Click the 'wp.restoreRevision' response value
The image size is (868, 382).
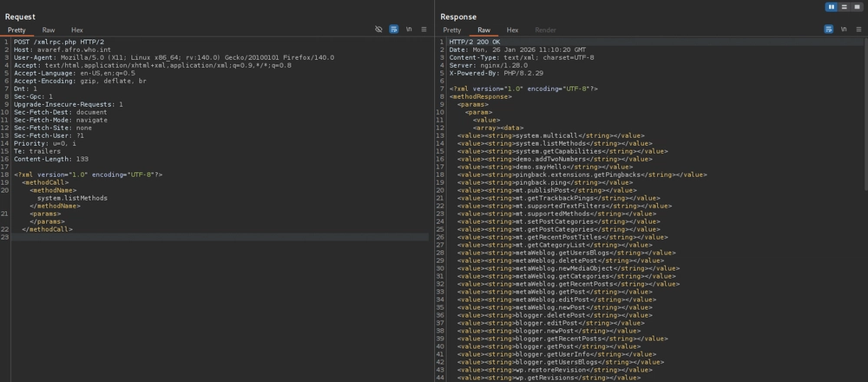click(x=550, y=369)
